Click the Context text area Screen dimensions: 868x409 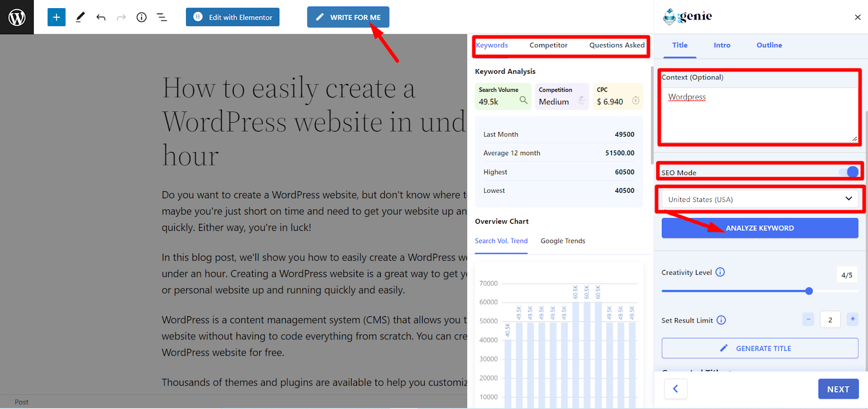(759, 115)
